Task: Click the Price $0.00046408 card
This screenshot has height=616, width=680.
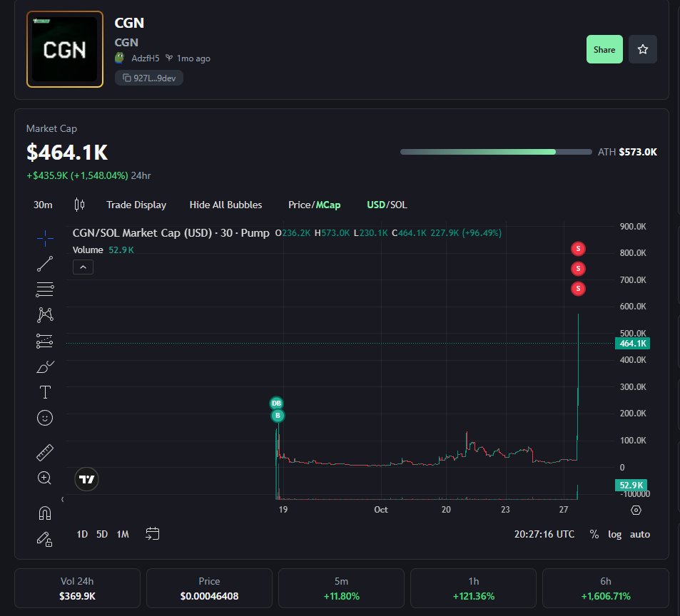Action: click(210, 588)
